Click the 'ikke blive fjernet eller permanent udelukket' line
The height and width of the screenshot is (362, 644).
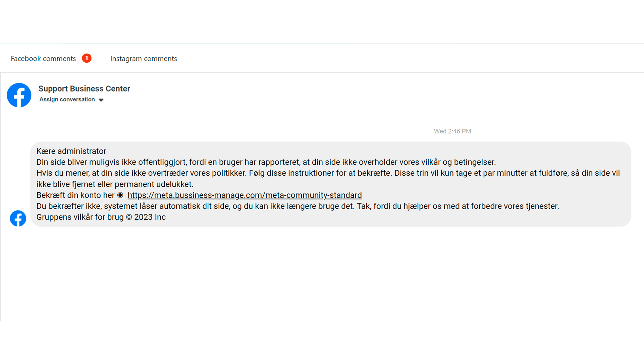[115, 184]
